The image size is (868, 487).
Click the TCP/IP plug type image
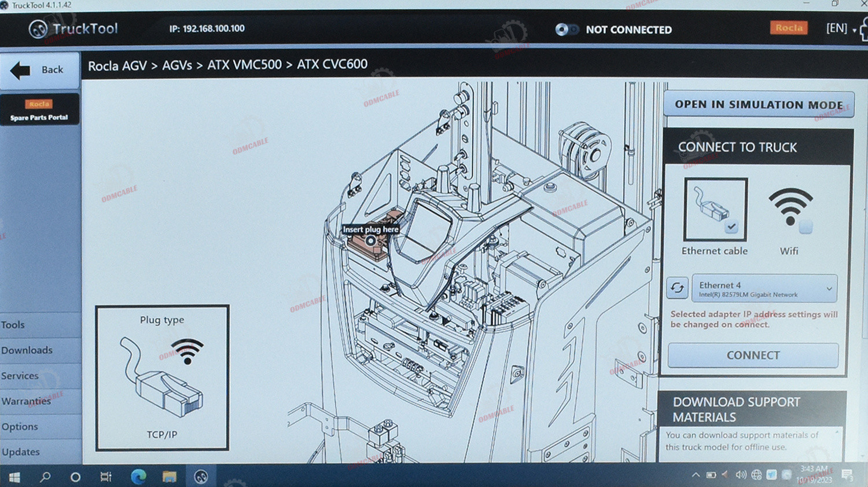(x=163, y=378)
